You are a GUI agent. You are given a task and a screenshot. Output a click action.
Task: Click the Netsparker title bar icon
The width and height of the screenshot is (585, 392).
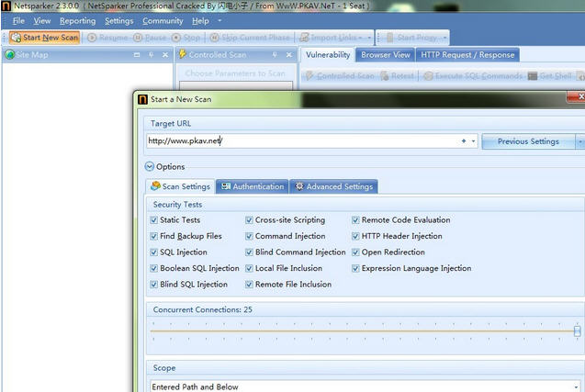click(6, 6)
